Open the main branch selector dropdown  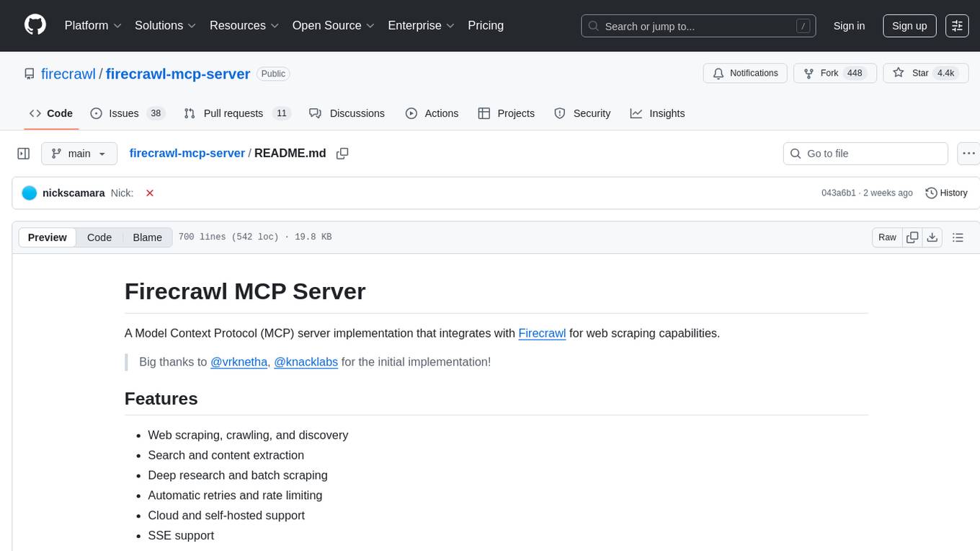[79, 154]
